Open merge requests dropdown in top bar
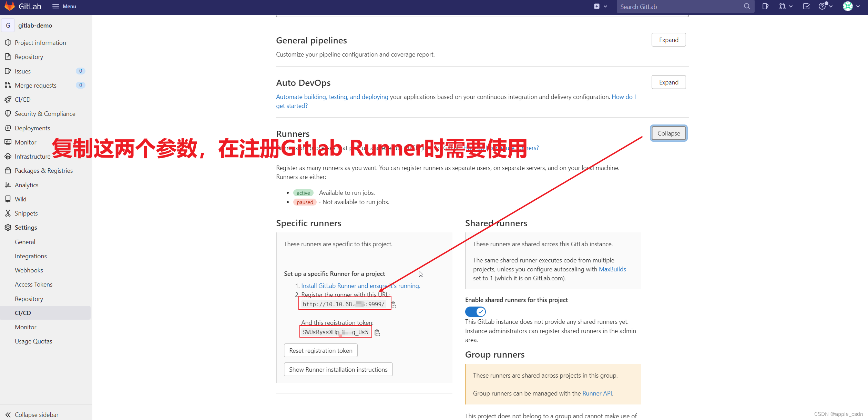868x420 pixels. click(x=786, y=6)
